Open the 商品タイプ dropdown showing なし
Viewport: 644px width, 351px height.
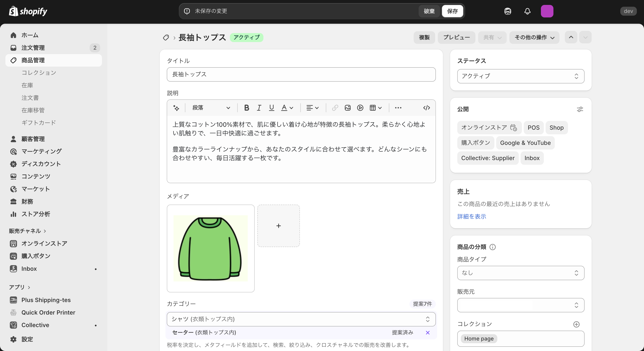(521, 273)
